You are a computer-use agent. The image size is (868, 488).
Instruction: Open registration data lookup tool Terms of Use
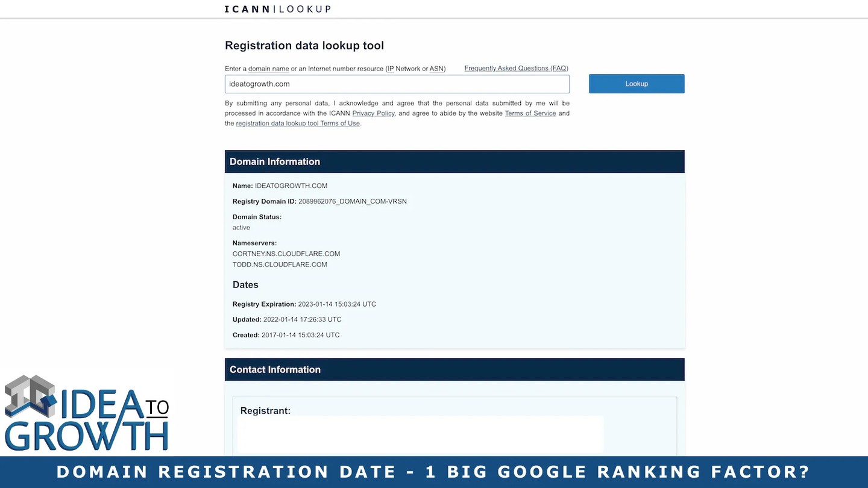[298, 124]
